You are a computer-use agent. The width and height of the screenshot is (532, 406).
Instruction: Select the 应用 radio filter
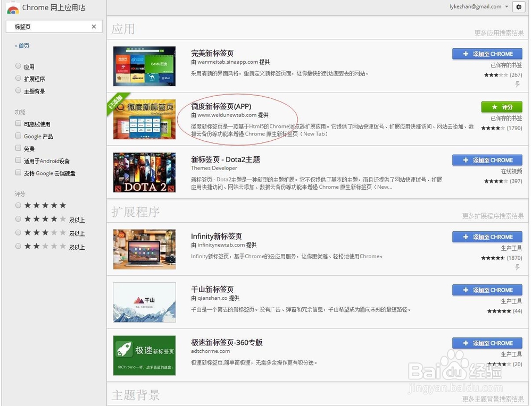pos(18,66)
